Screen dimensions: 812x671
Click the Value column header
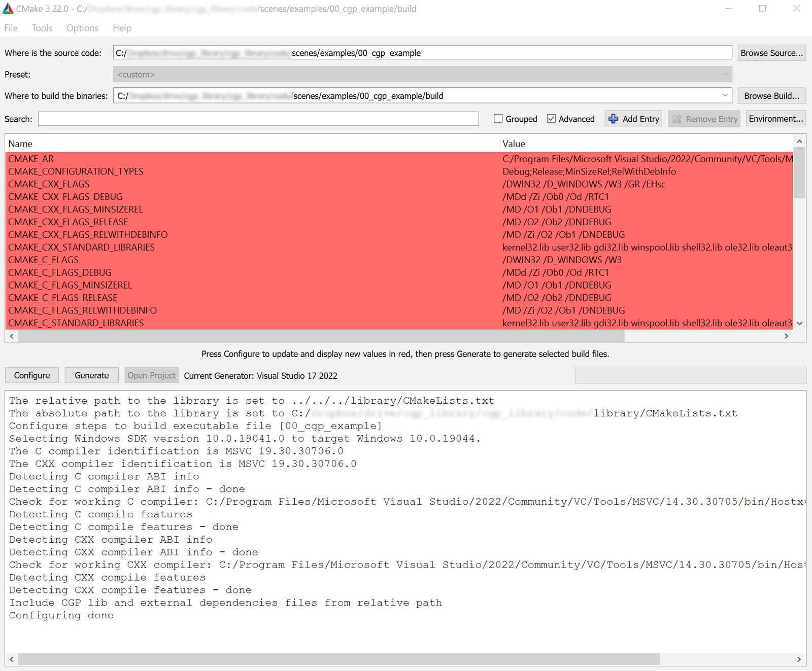coord(647,144)
